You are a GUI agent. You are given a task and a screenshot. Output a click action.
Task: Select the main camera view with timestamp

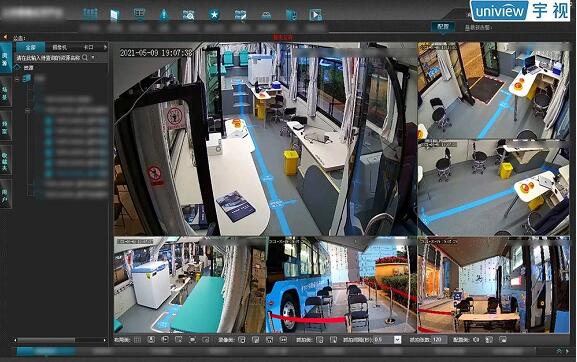[x=265, y=139]
